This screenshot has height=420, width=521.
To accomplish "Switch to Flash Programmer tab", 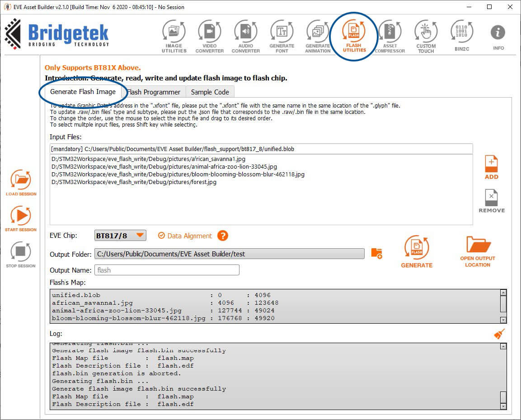I will 154,92.
